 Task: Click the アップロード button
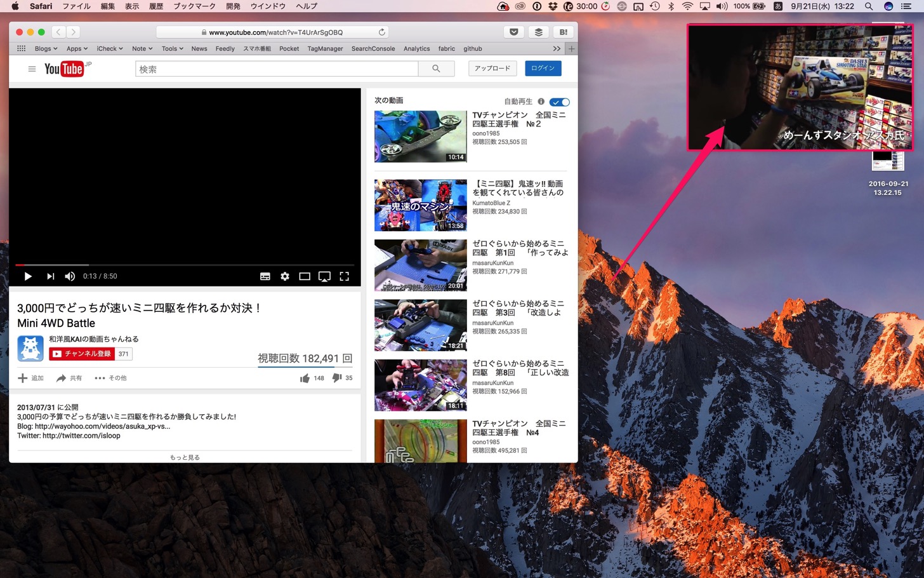492,68
